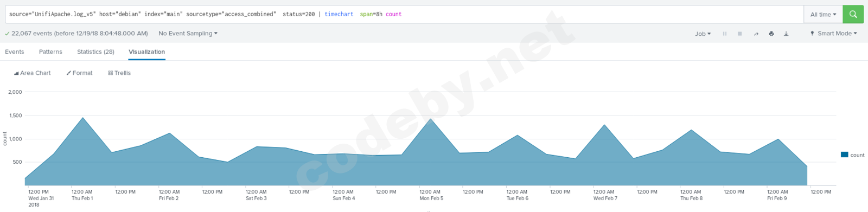Pause the search job
Image resolution: width=868 pixels, height=212 pixels.
pos(725,34)
